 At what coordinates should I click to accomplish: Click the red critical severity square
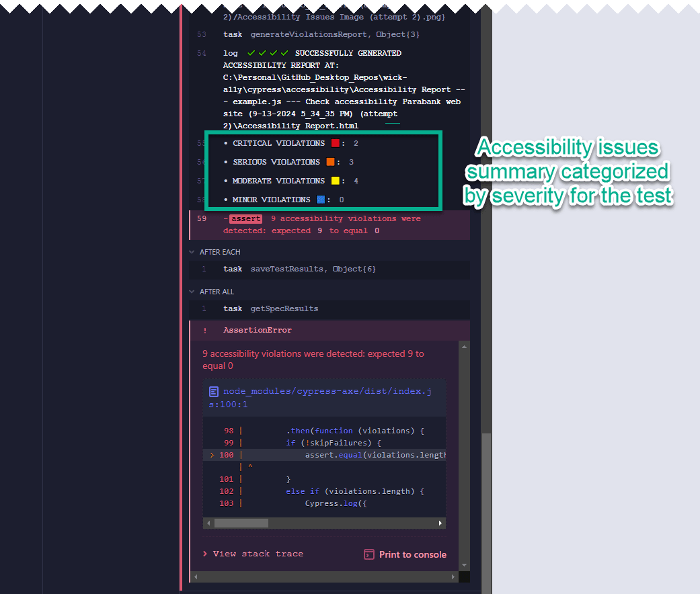[336, 143]
